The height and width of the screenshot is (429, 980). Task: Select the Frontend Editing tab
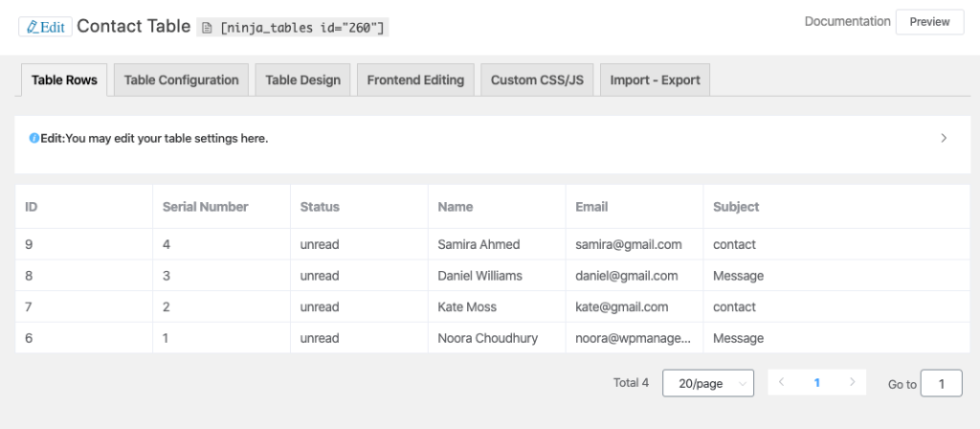pos(415,80)
